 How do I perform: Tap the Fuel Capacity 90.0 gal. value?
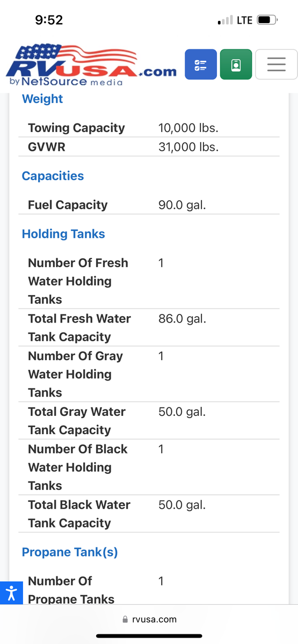(182, 205)
